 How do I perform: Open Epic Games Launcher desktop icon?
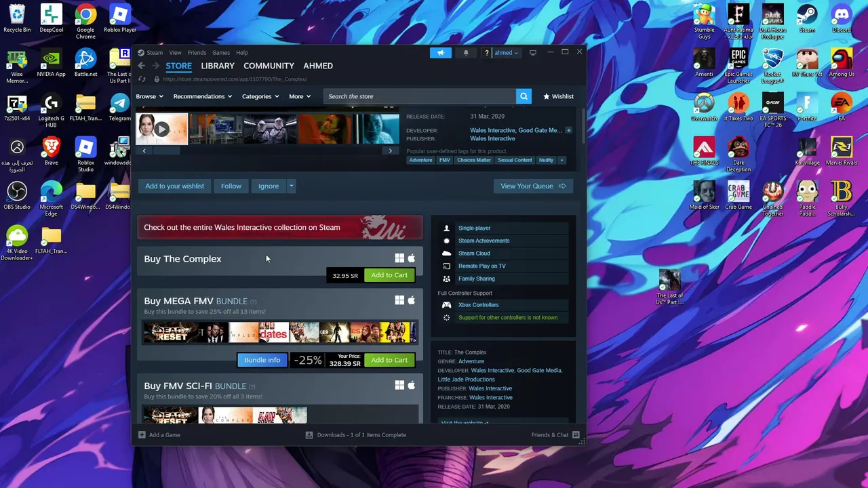click(738, 66)
